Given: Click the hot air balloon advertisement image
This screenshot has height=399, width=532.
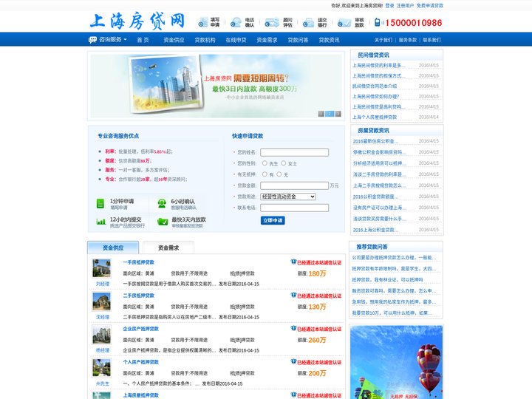Looking at the screenshot, I should coord(396,362).
